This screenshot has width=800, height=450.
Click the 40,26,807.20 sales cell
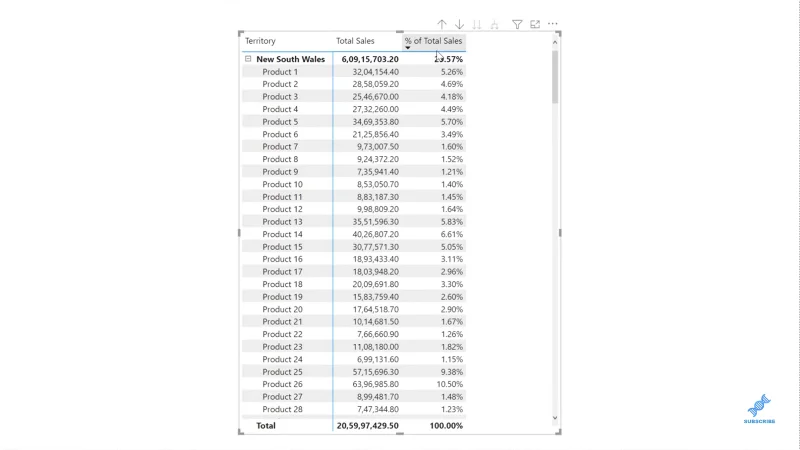click(x=376, y=234)
